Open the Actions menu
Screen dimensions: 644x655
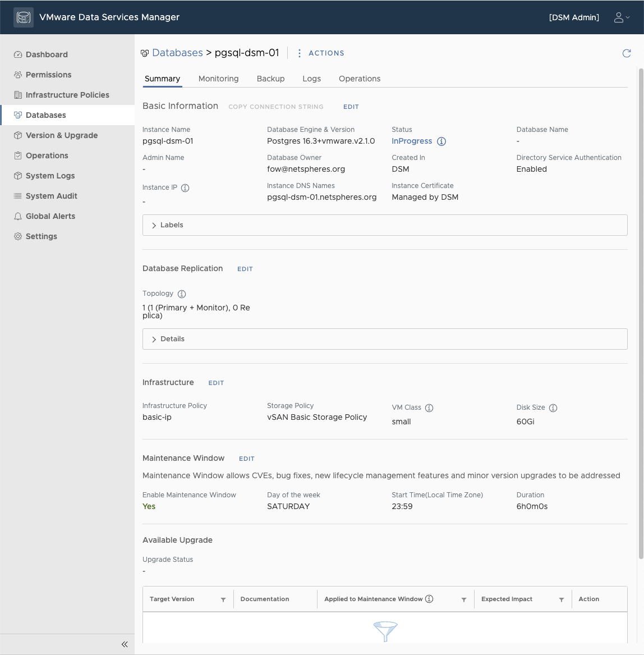coord(321,53)
